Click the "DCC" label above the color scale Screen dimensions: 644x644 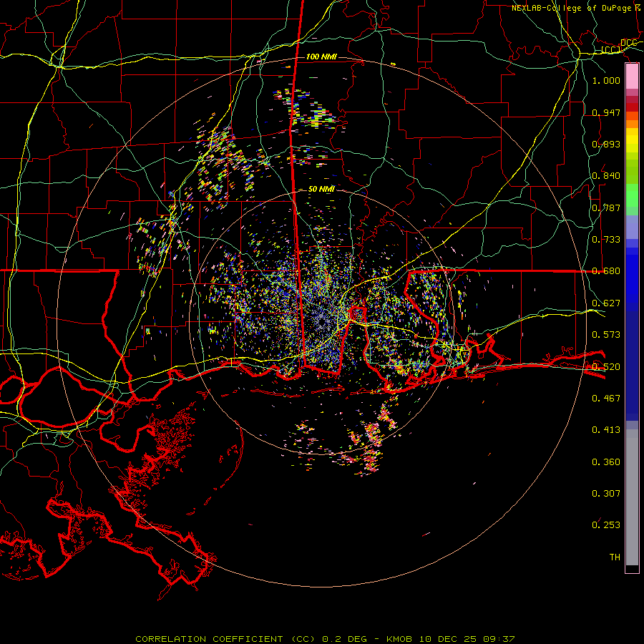tap(628, 43)
